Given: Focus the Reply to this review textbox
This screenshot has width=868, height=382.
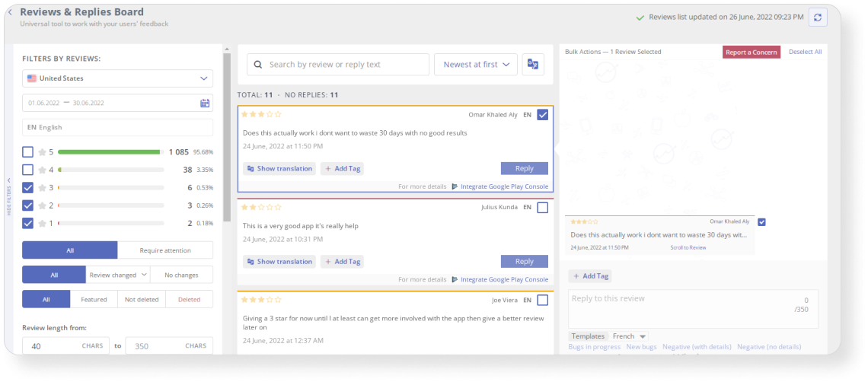Looking at the screenshot, I should pos(693,309).
